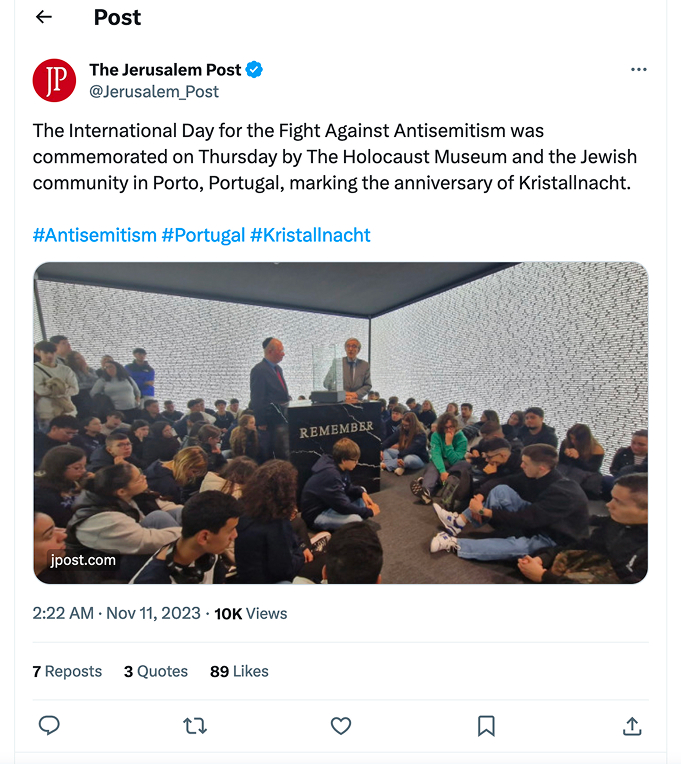Click the blue verified badge
Viewport: 681px width, 764px height.
click(255, 70)
